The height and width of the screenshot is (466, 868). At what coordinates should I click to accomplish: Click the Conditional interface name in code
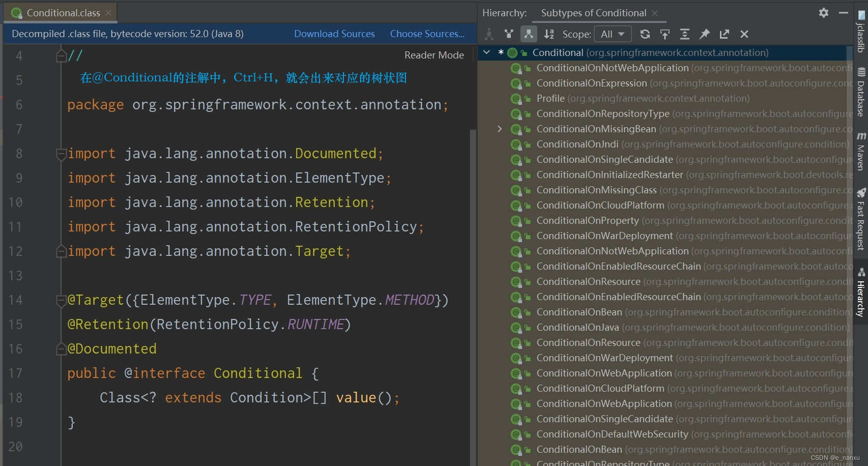click(x=258, y=373)
